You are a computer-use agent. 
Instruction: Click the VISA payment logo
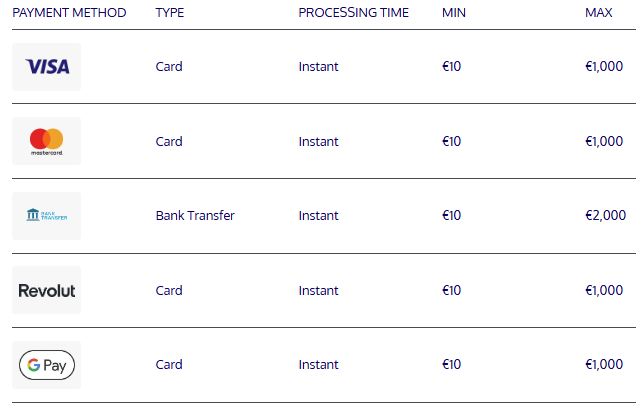pyautogui.click(x=46, y=67)
